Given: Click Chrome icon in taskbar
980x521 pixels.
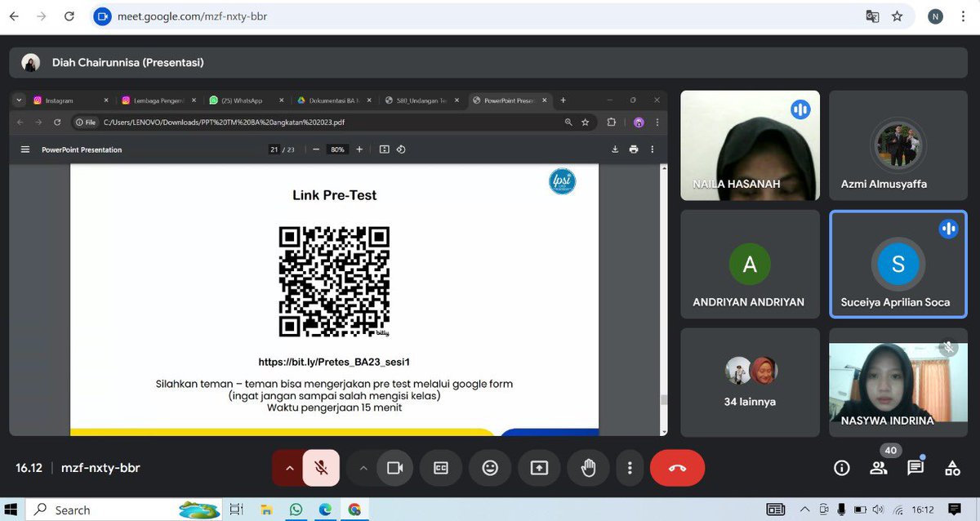Looking at the screenshot, I should click(x=354, y=510).
